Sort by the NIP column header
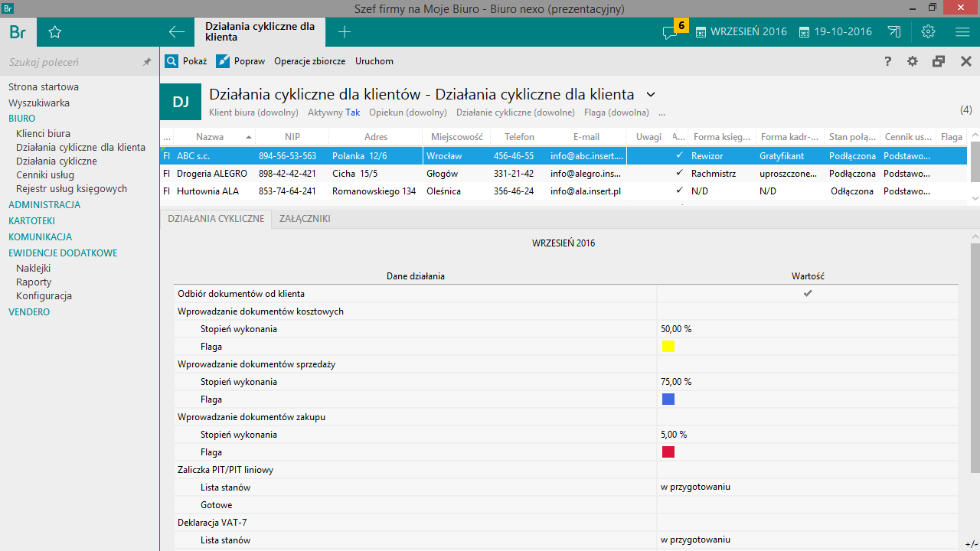Screen dimensions: 980x551 point(292,137)
